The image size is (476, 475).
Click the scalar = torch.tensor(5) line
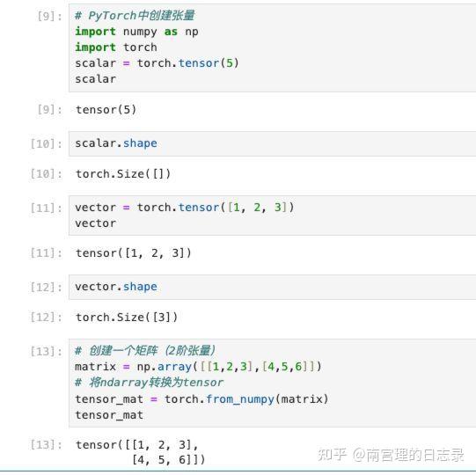pyautogui.click(x=157, y=63)
